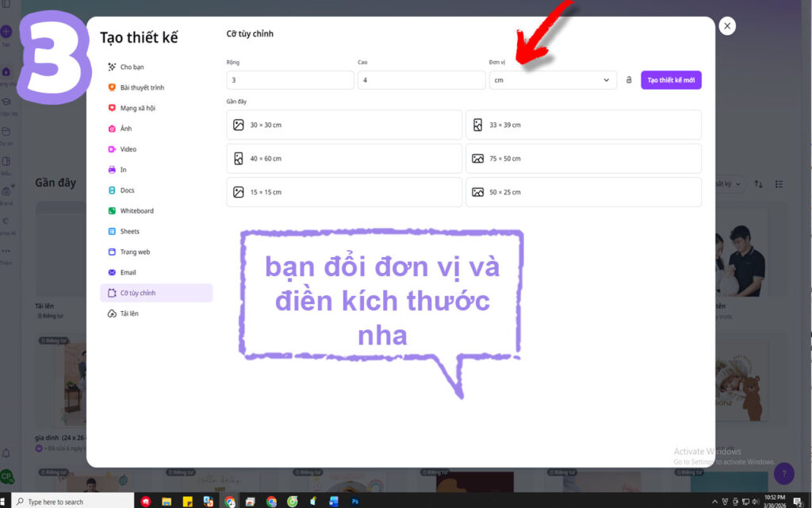Image resolution: width=812 pixels, height=508 pixels.
Task: Click the taskbar clock showing 10:52 PM
Action: click(x=775, y=502)
